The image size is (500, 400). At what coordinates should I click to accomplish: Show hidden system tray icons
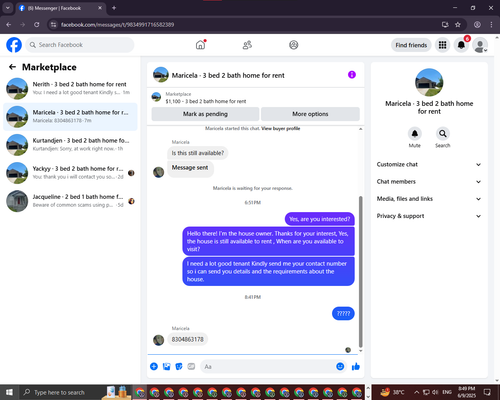pos(417,392)
